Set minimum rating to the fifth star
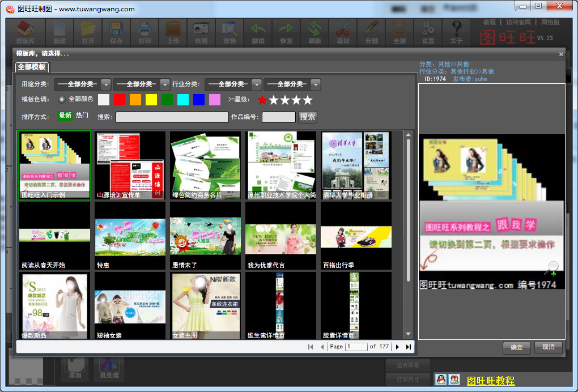This screenshot has height=392, width=578. click(308, 100)
